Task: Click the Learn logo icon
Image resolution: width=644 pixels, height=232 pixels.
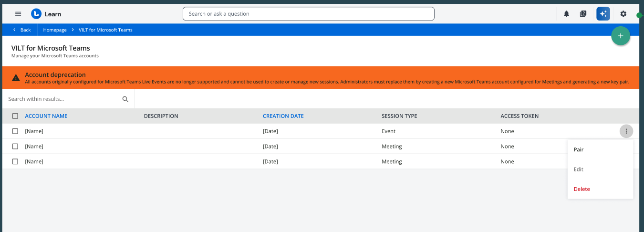Action: [x=36, y=14]
